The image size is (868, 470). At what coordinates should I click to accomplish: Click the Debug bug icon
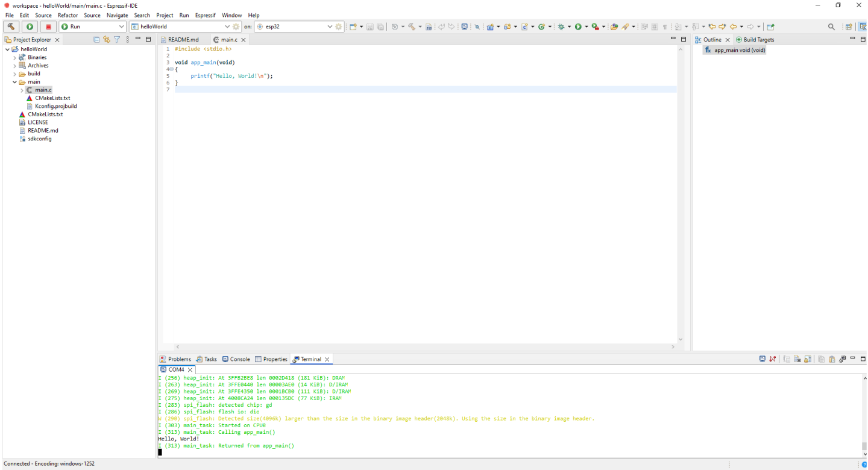point(561,27)
